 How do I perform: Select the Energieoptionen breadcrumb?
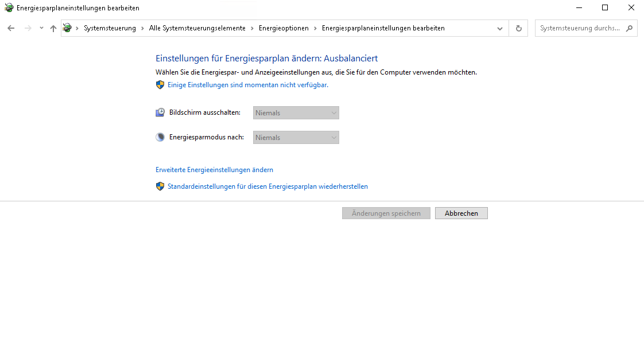[x=284, y=28]
